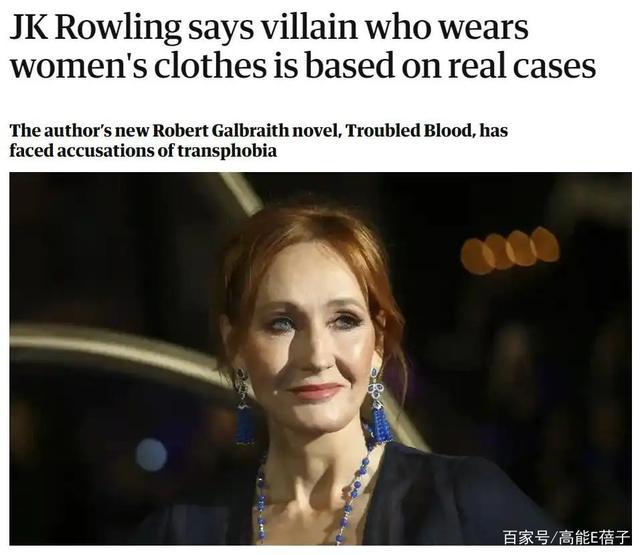
Task: Select the word "transphobia" in subheading
Action: pos(227,151)
